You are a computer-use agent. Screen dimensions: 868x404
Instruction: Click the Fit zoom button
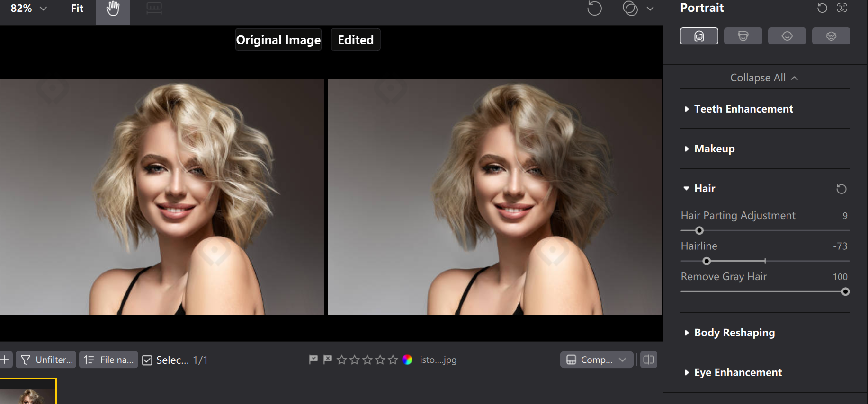pyautogui.click(x=77, y=8)
